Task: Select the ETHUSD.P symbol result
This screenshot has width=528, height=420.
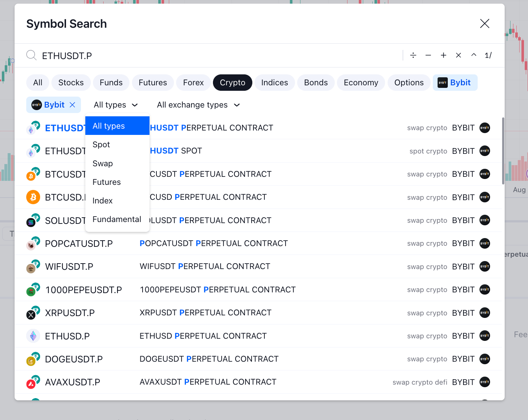Action: (x=258, y=336)
